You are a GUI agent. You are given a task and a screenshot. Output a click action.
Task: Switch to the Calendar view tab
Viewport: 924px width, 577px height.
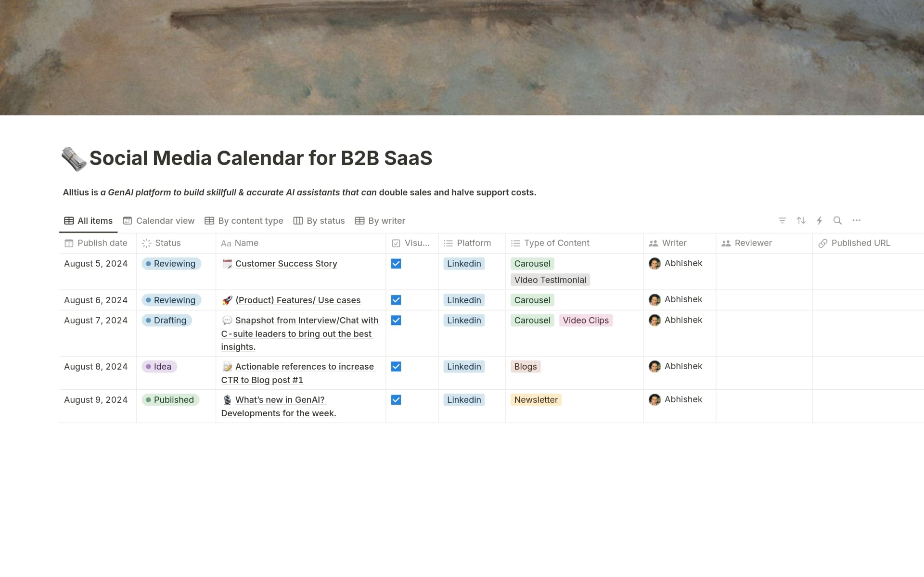point(159,220)
